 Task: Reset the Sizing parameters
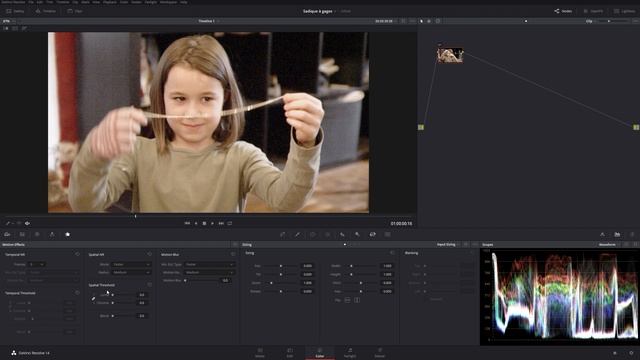[x=392, y=253]
